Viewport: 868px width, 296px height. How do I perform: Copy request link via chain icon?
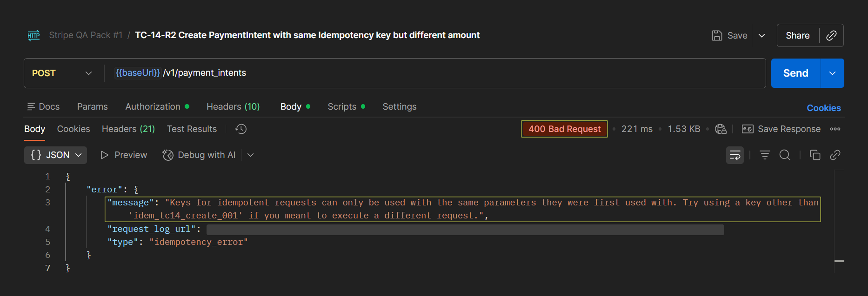click(x=831, y=35)
